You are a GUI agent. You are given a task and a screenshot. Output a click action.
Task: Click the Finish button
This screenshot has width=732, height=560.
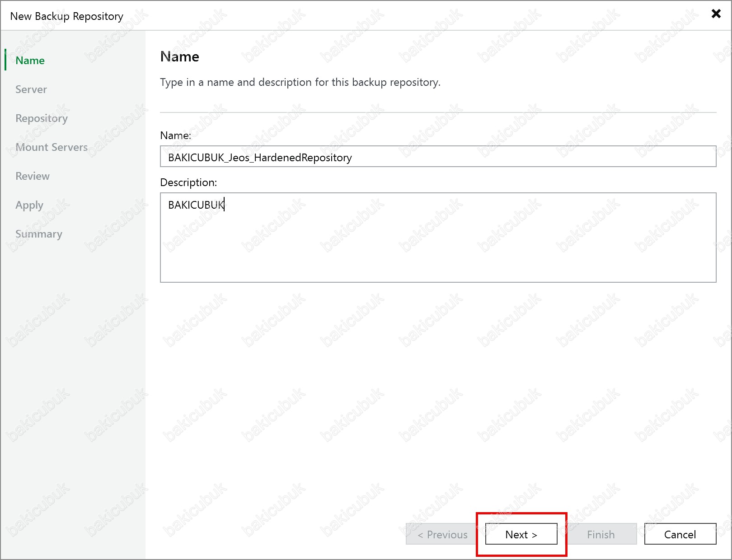coord(601,534)
